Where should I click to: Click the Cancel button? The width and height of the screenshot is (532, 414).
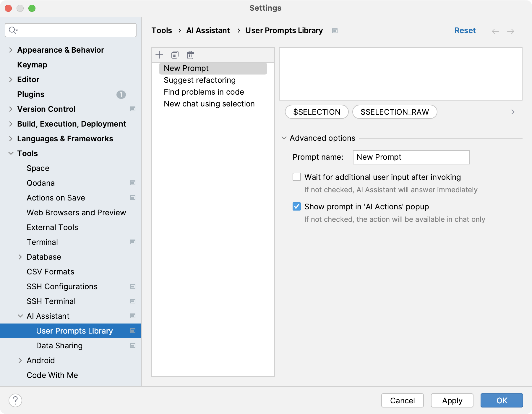coord(402,400)
